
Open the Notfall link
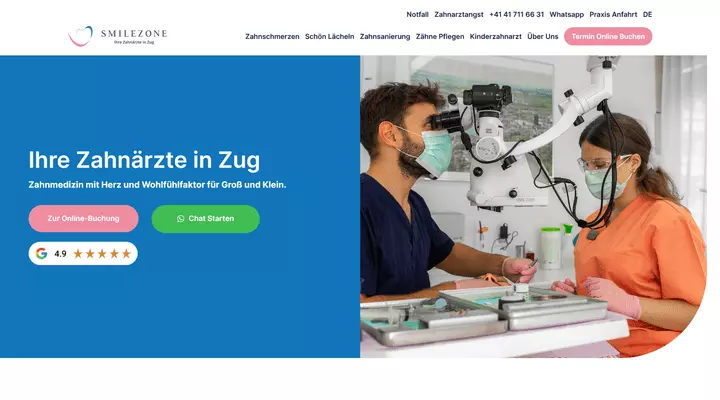(417, 15)
